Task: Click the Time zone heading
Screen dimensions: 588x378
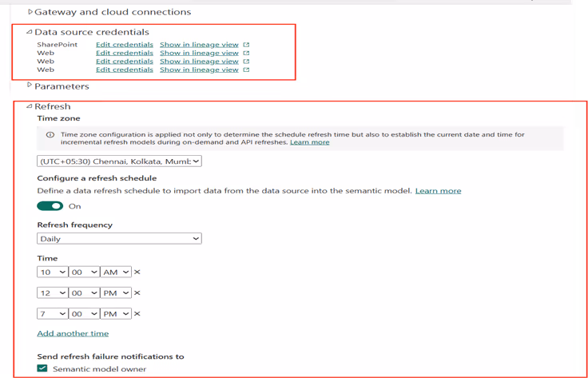Action: pyautogui.click(x=58, y=118)
